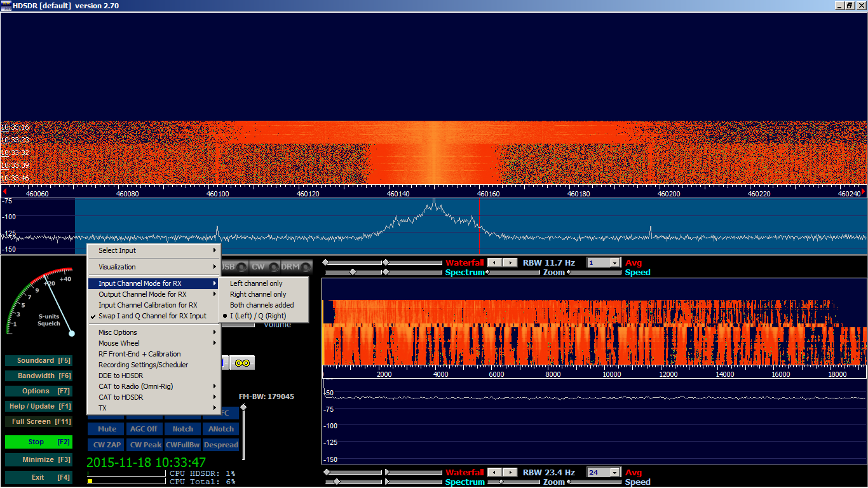Click Input Channel Mode for RX menu item

[x=153, y=283]
